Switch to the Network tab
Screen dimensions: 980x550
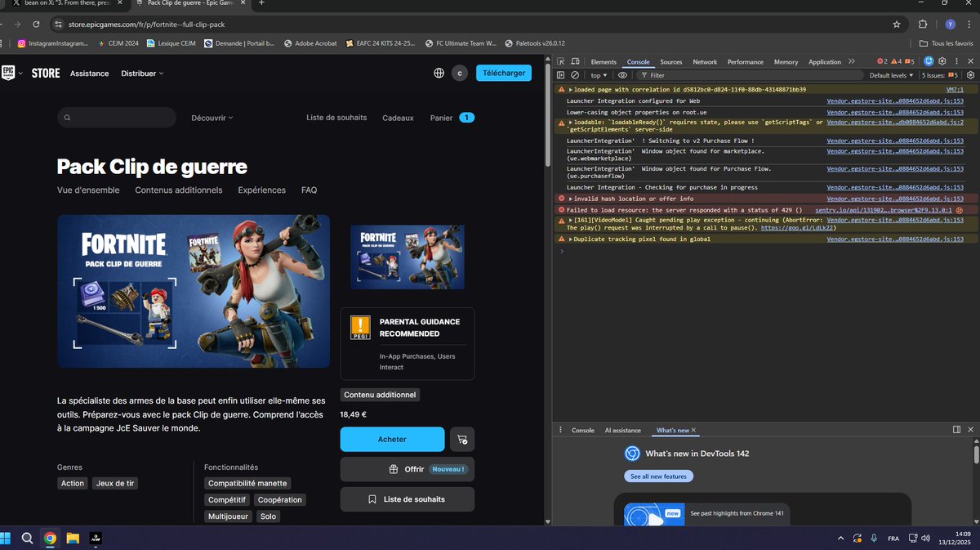(x=705, y=62)
